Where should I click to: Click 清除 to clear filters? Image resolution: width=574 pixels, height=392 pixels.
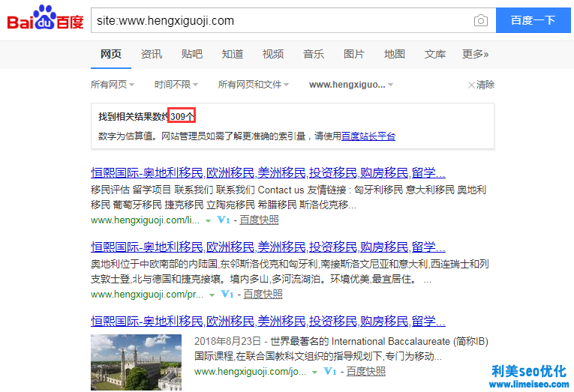[x=481, y=85]
